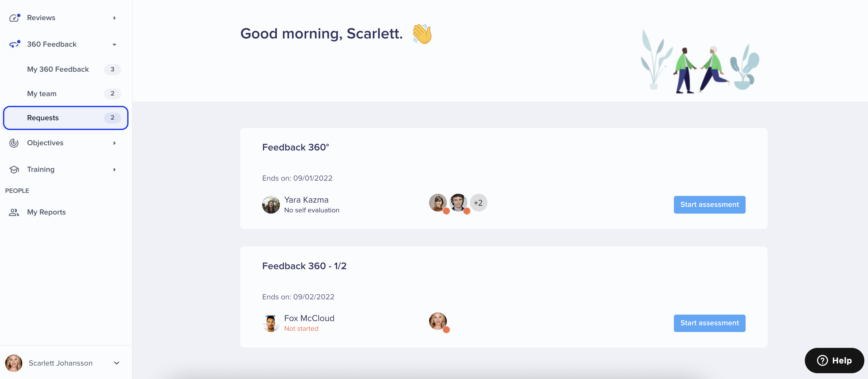The image size is (868, 379).
Task: Click the +2 additional reviewers badge
Action: (x=478, y=203)
